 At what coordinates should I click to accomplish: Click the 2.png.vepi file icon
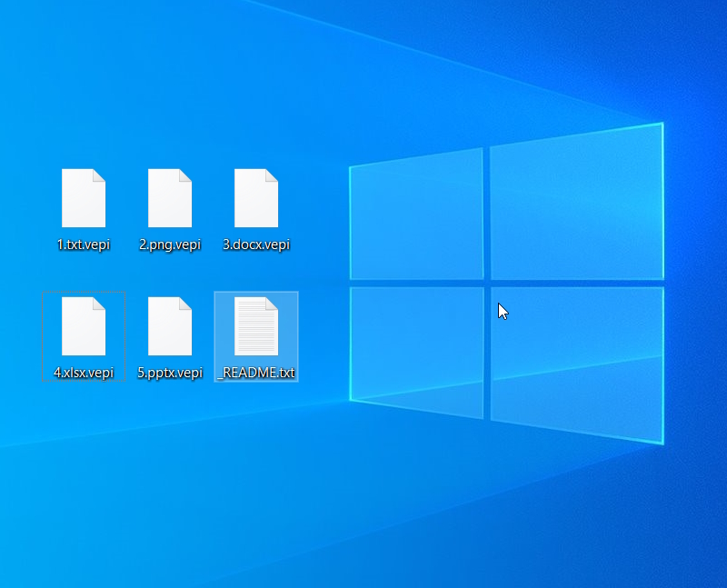click(170, 198)
